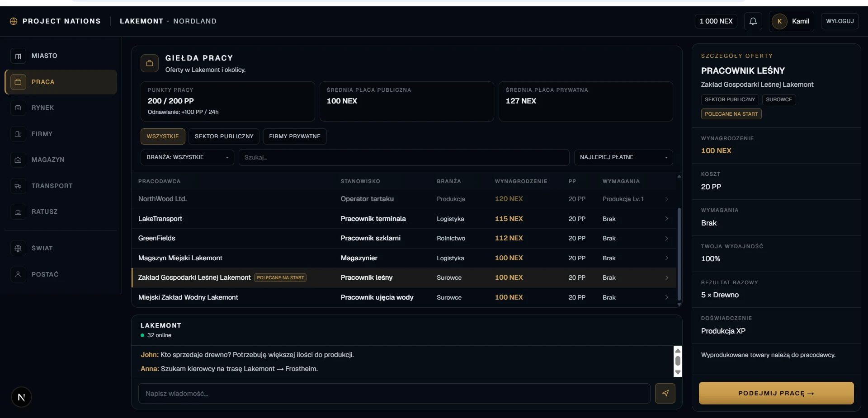Click Kamil's avatar badge

[x=779, y=21]
